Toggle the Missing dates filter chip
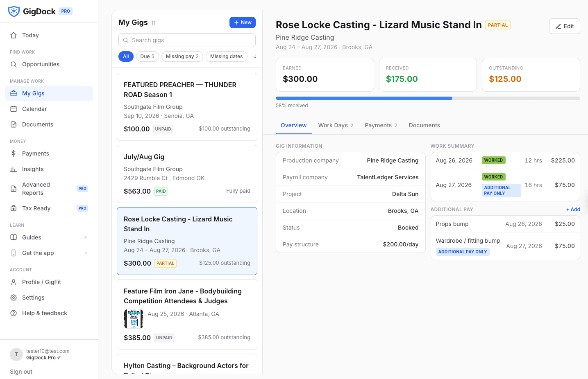 click(226, 56)
